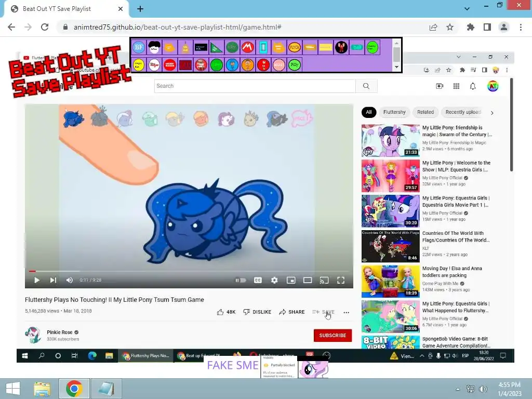Select the red Mickey Mouse icon
The width and height of the screenshot is (532, 399).
(x=170, y=64)
